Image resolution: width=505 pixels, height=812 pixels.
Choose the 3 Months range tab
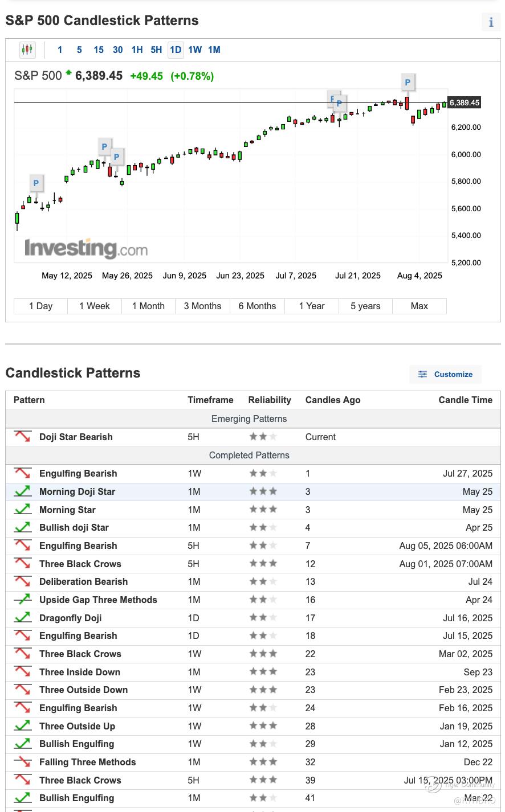pyautogui.click(x=202, y=306)
